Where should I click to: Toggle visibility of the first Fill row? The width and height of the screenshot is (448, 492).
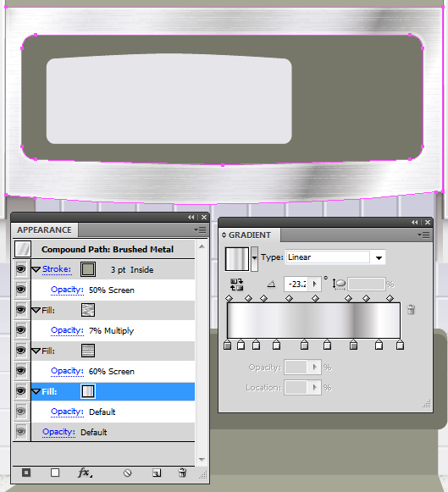coord(20,310)
